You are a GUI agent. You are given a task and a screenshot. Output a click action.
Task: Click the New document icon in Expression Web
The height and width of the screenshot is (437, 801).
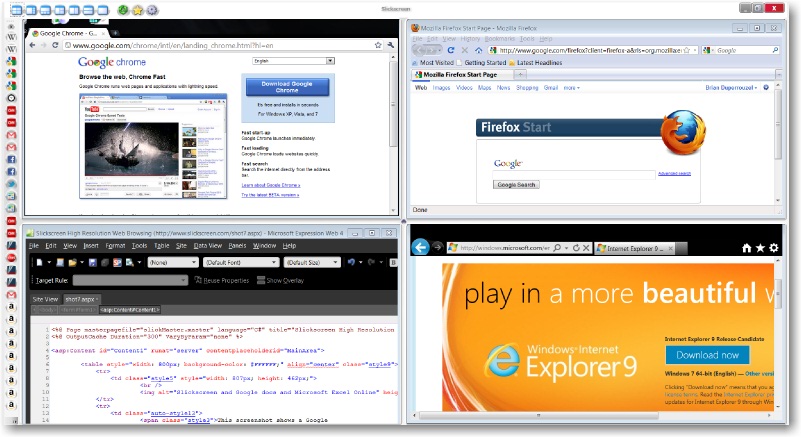39,263
